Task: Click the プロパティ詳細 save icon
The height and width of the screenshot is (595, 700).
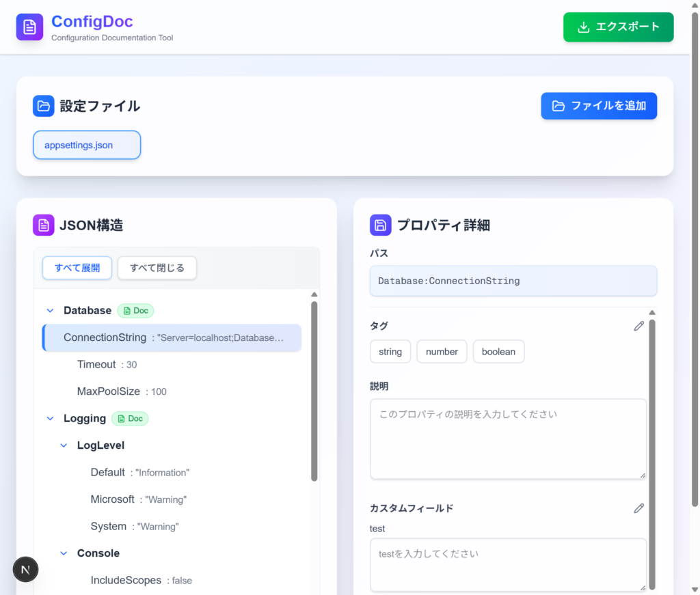Action: click(380, 225)
